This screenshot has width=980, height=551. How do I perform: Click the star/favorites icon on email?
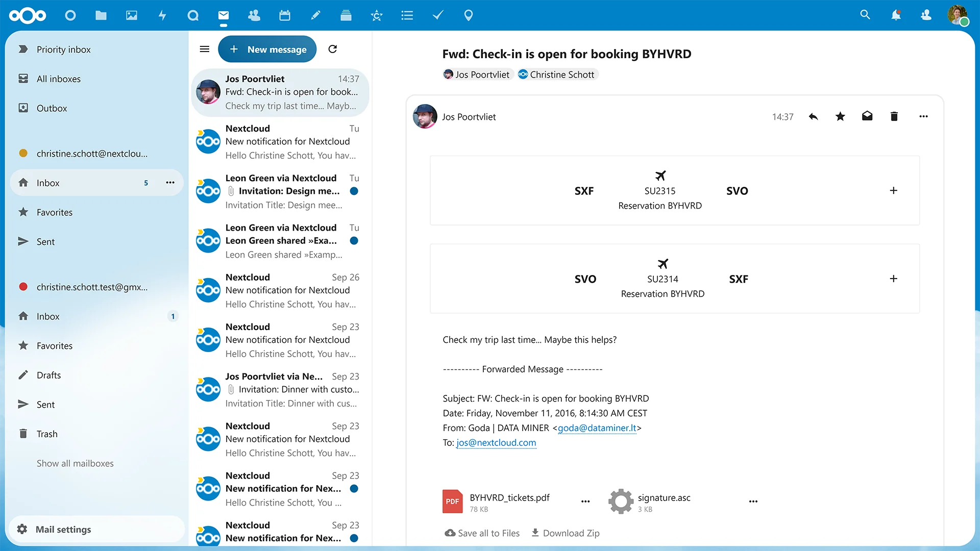click(840, 116)
